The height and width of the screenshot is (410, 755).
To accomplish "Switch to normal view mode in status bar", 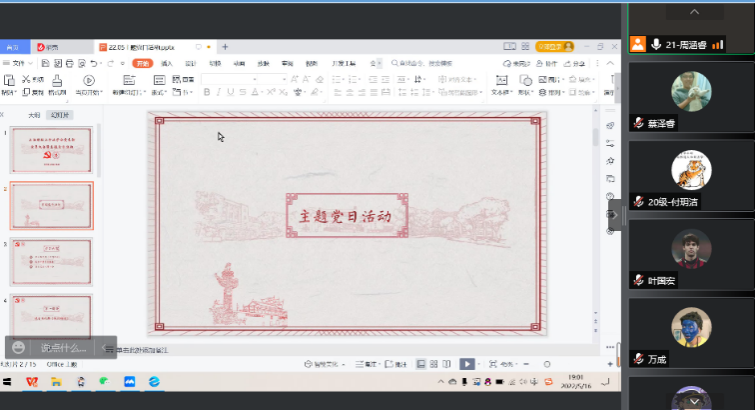I will click(421, 364).
